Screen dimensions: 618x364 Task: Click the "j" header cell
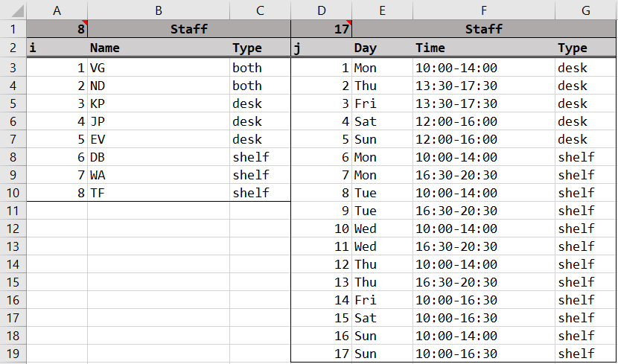321,48
